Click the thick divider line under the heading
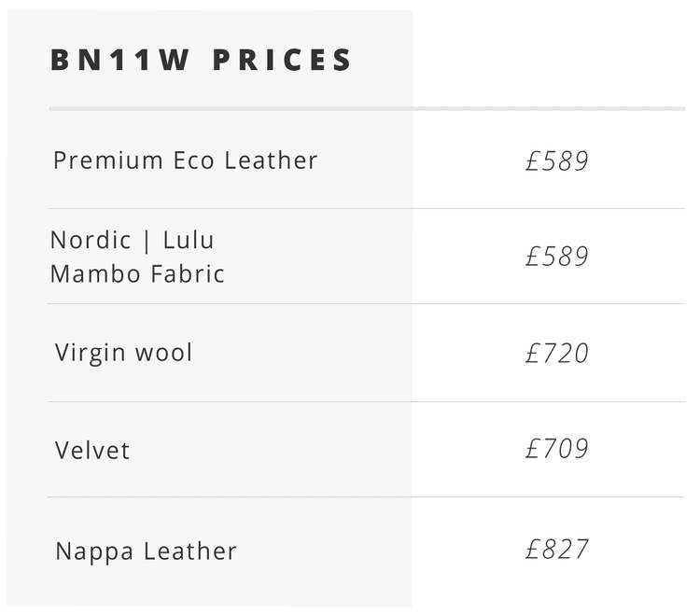The width and height of the screenshot is (700, 614). tap(366, 109)
